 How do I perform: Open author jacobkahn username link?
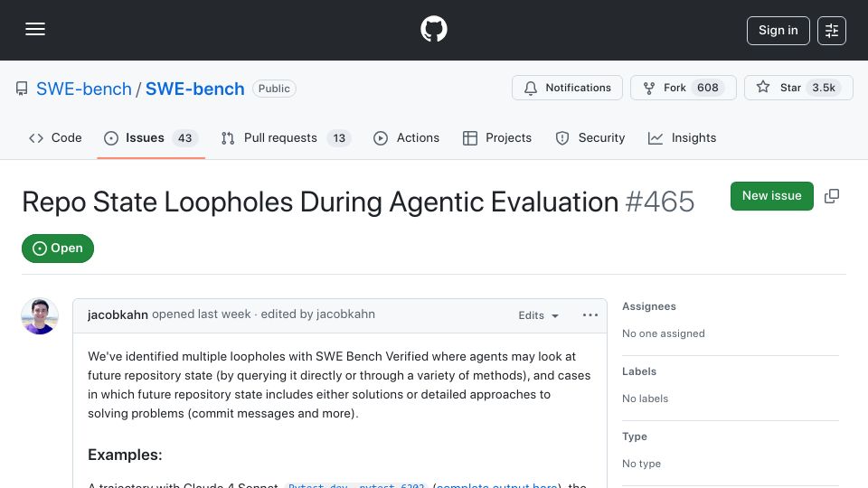118,314
